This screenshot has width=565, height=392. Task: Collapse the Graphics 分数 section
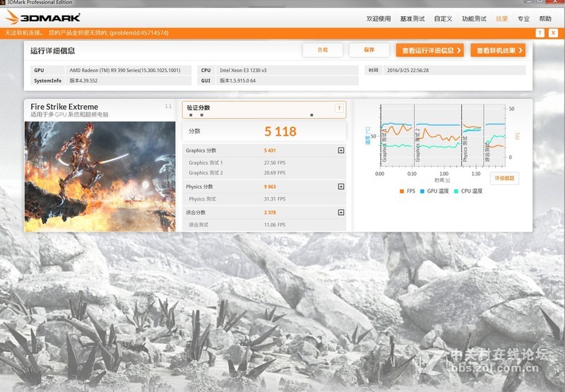(x=341, y=150)
